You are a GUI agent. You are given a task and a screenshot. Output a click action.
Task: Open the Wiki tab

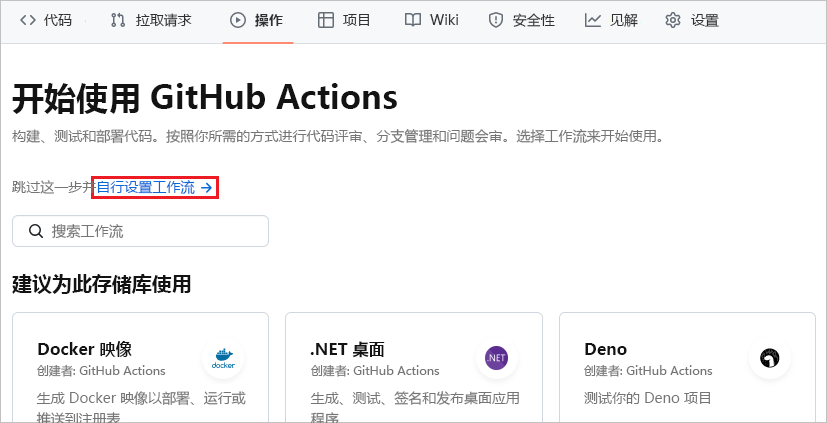coord(431,21)
